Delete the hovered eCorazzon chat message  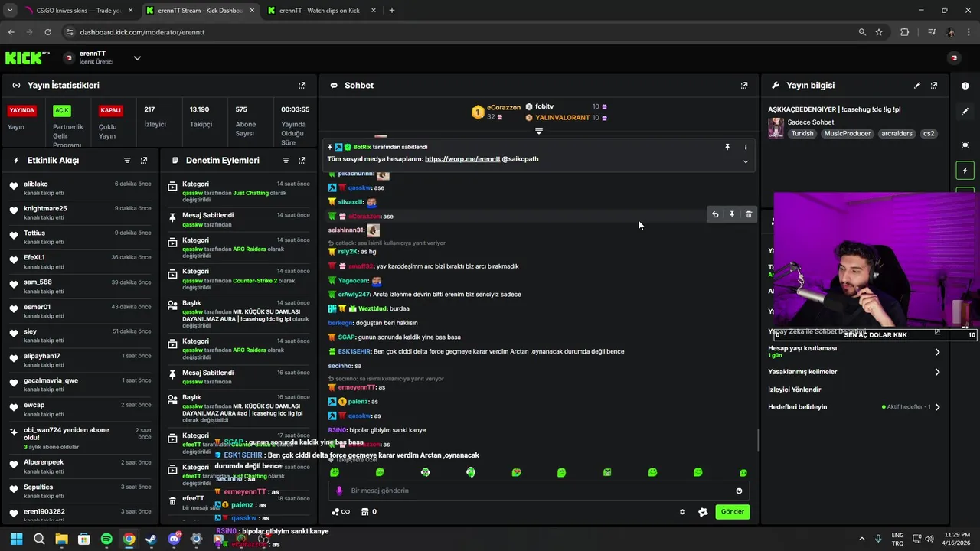[749, 215]
